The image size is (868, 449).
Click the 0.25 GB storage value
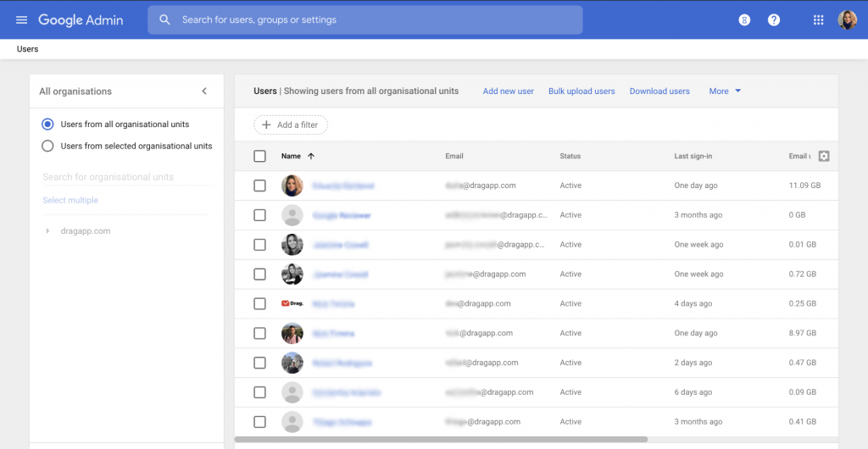coord(803,303)
